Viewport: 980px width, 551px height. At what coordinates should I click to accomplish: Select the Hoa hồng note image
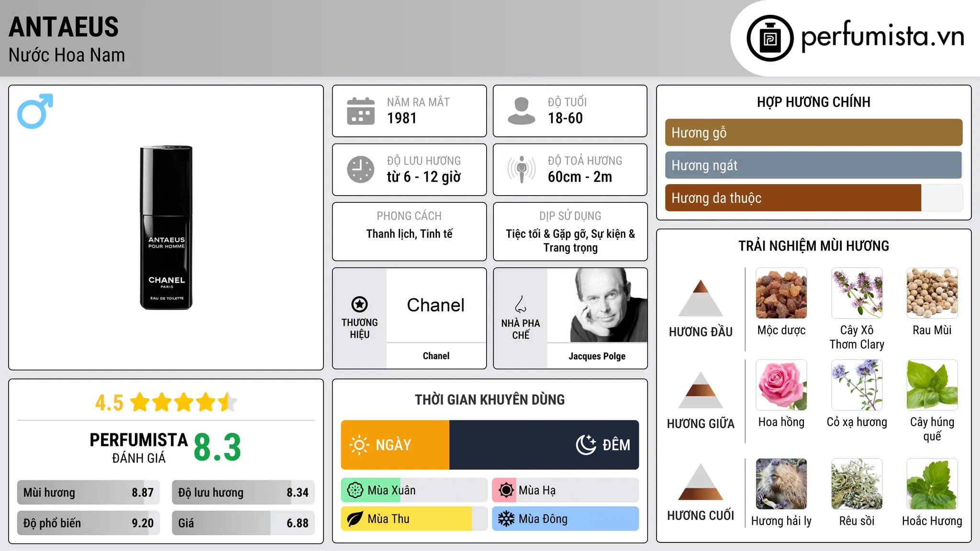coord(781,385)
